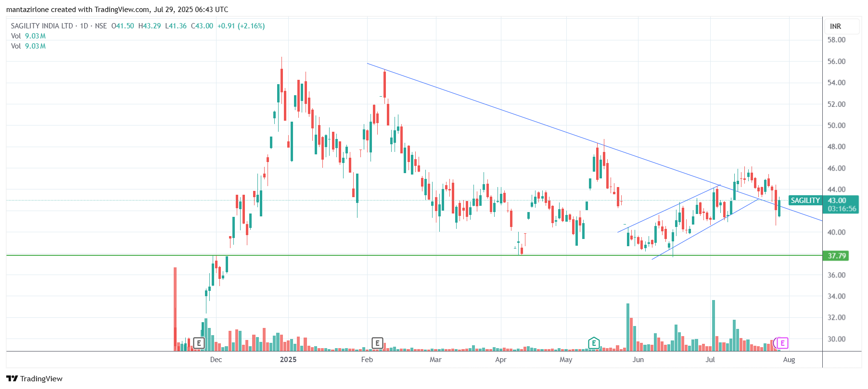Click the 58.00 price axis label

point(836,40)
